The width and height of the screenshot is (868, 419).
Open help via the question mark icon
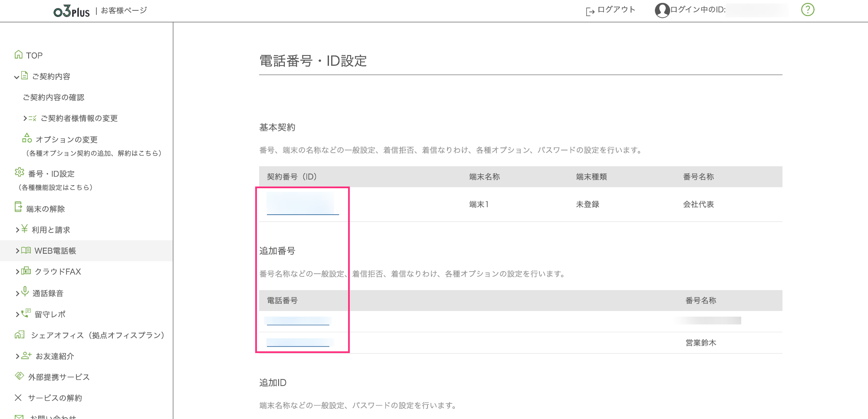[808, 9]
